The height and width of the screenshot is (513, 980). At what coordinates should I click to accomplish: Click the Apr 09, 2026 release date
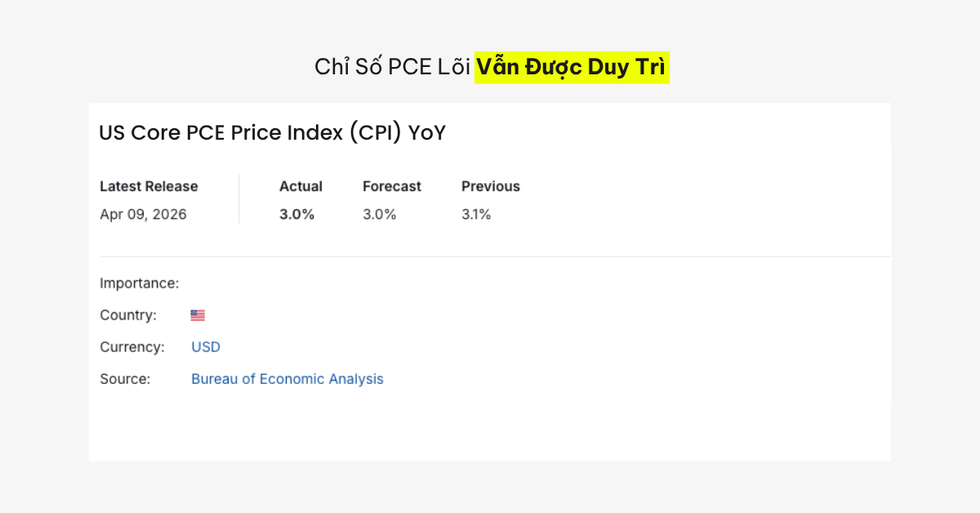[x=143, y=215]
